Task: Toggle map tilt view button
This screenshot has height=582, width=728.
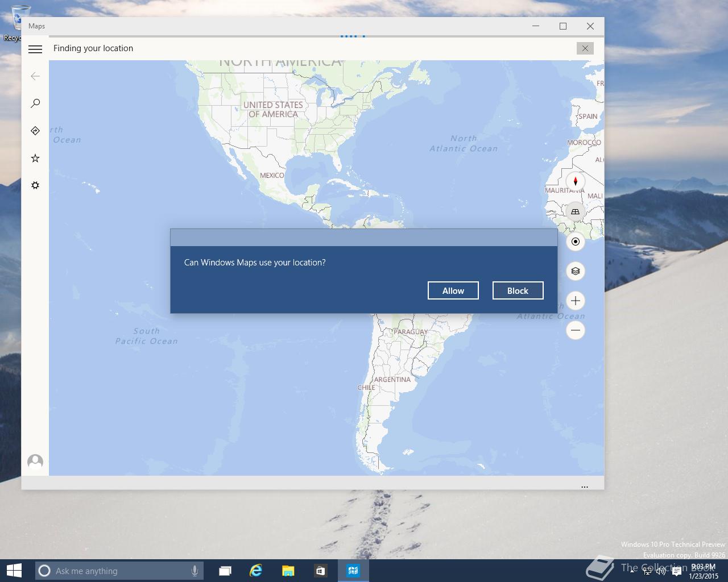Action: [576, 211]
